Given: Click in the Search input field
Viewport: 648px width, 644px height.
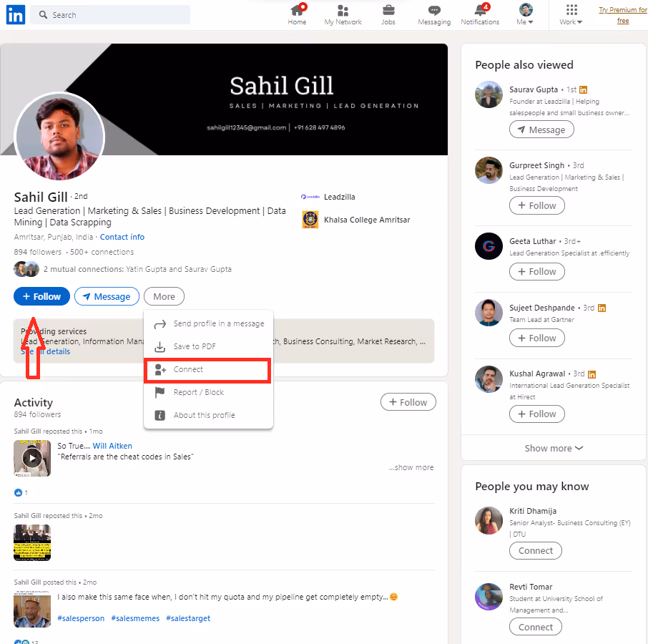Looking at the screenshot, I should pyautogui.click(x=110, y=15).
